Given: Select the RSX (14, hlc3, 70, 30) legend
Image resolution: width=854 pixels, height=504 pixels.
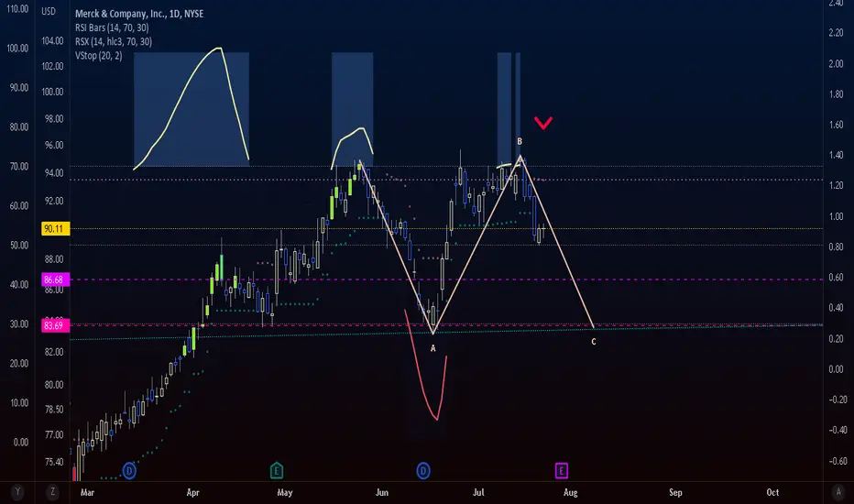Looking at the screenshot, I should pyautogui.click(x=114, y=41).
